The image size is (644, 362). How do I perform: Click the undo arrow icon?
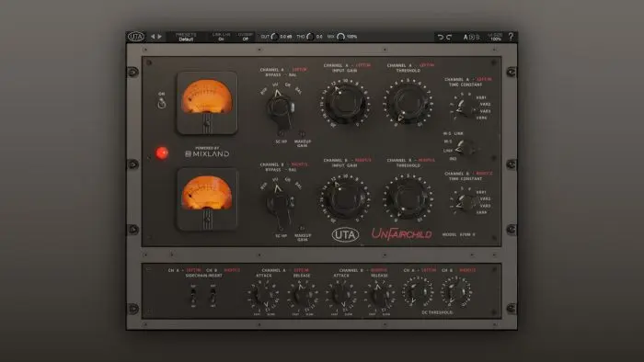point(440,37)
